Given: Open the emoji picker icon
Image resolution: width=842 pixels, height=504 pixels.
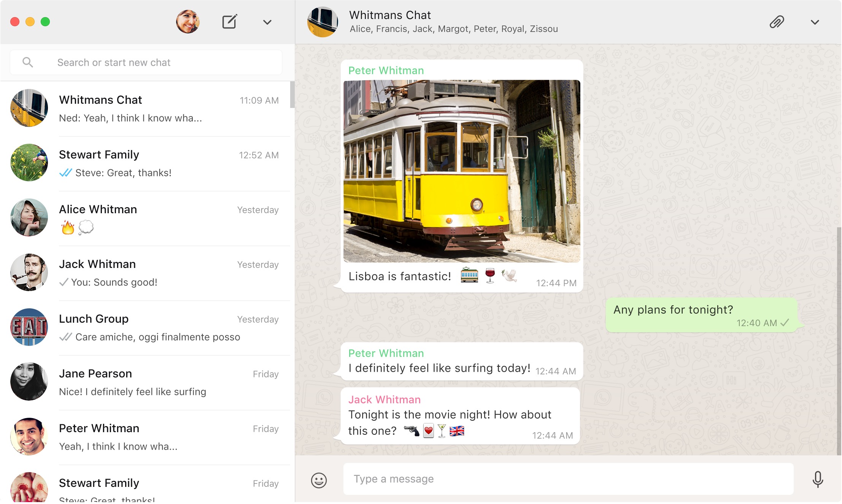Looking at the screenshot, I should point(319,480).
